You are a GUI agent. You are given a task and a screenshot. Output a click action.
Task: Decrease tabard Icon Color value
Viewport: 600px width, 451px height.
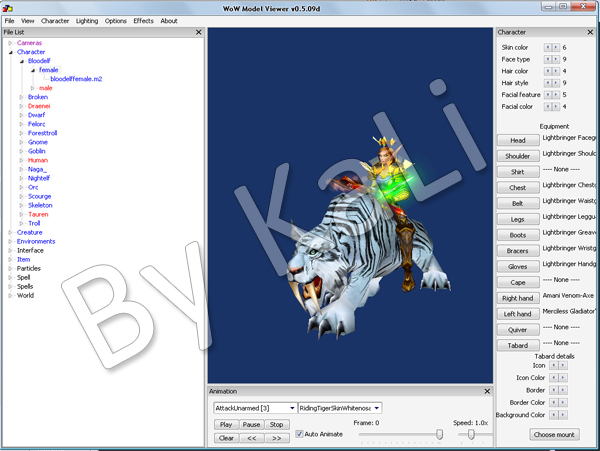pos(554,378)
